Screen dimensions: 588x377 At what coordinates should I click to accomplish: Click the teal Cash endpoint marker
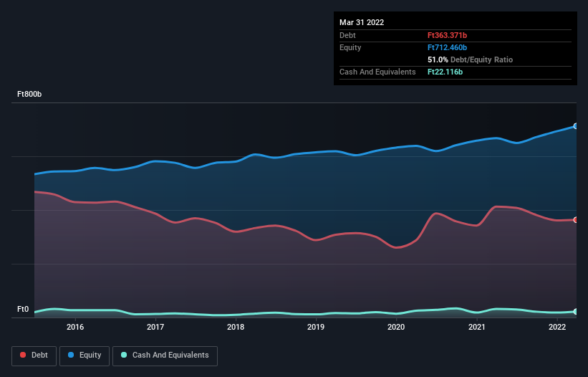[576, 311]
